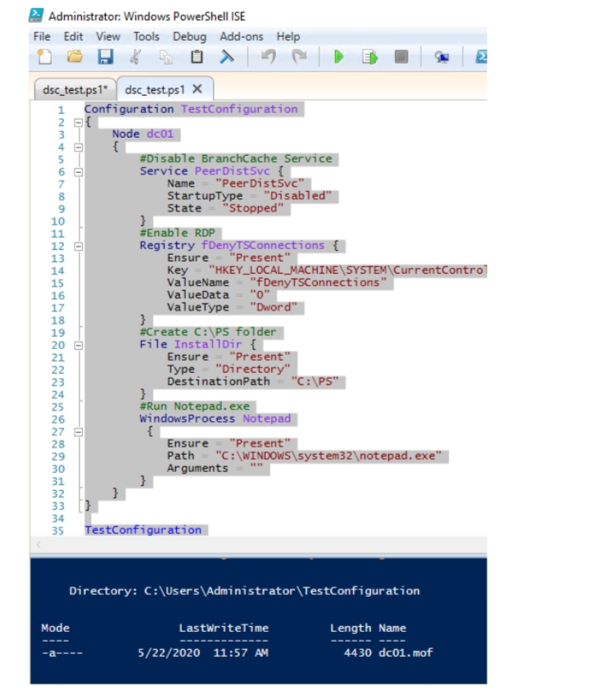
Task: Collapse the WindowsProcess block at line 27
Action: click(x=79, y=432)
